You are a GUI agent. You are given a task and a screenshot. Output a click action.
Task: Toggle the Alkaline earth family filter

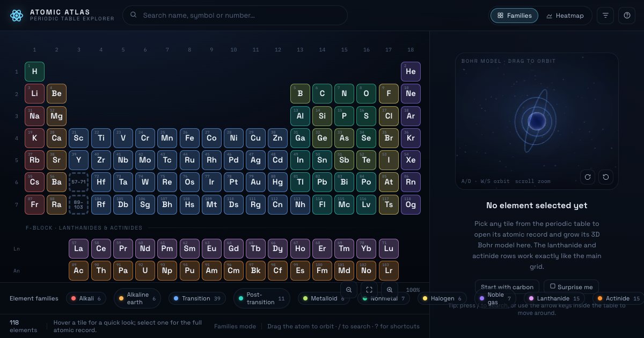click(137, 298)
